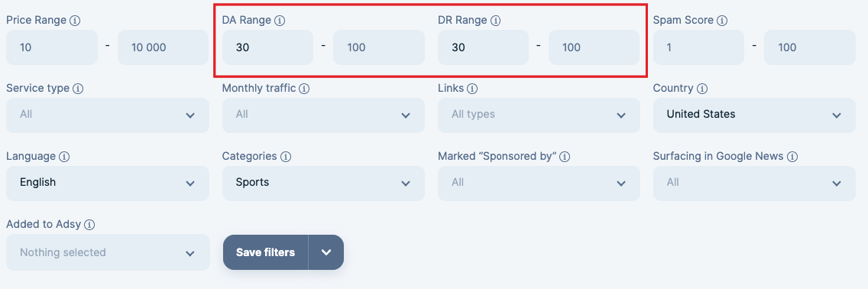Open the Links All types dropdown
Screen dimensions: 868x289
coord(539,115)
